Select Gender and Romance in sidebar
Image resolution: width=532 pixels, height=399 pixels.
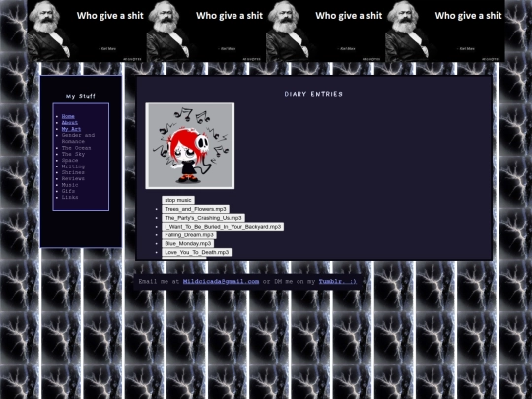[78, 138]
